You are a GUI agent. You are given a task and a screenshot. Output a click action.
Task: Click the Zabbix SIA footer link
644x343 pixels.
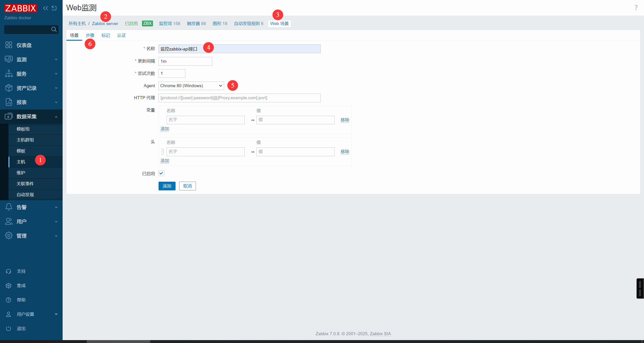380,334
